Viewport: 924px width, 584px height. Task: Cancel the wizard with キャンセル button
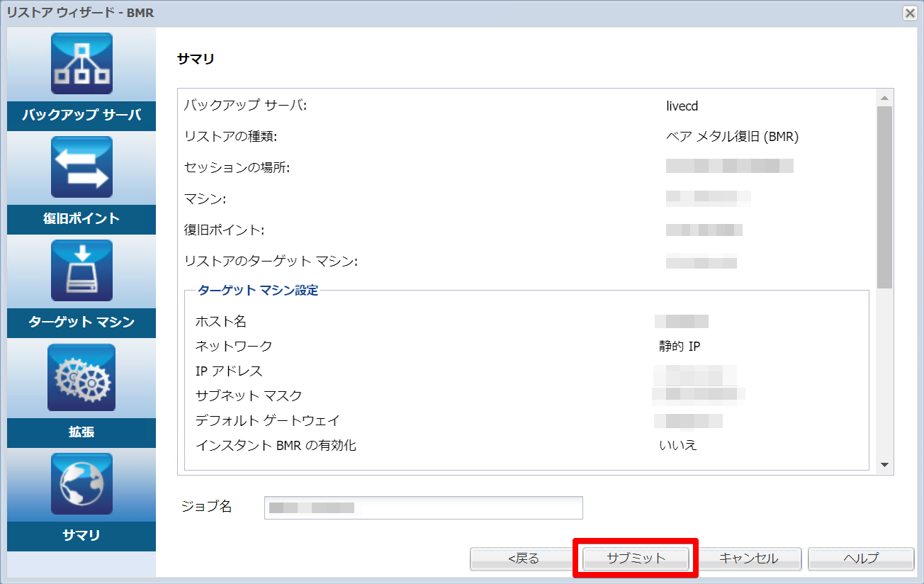coord(748,558)
